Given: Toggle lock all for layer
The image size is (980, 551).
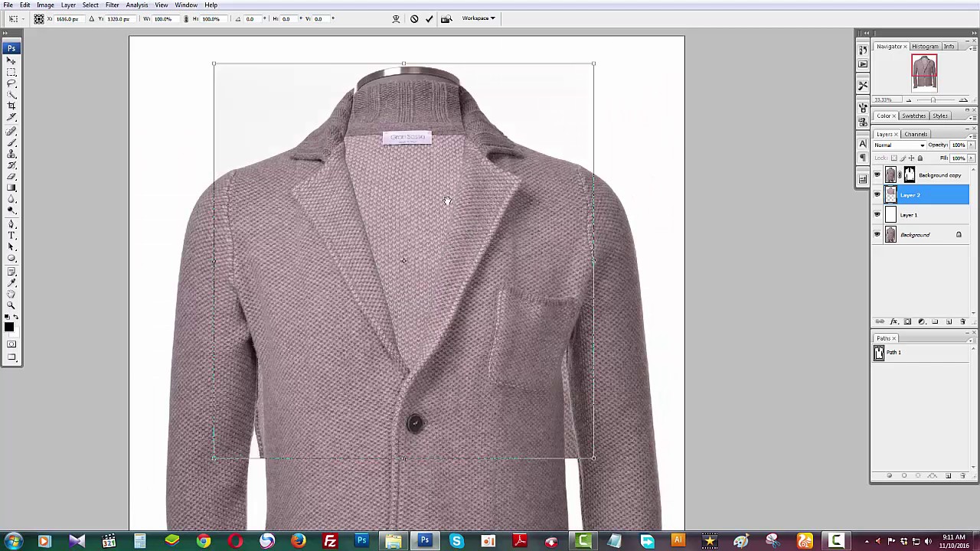Looking at the screenshot, I should click(x=920, y=158).
